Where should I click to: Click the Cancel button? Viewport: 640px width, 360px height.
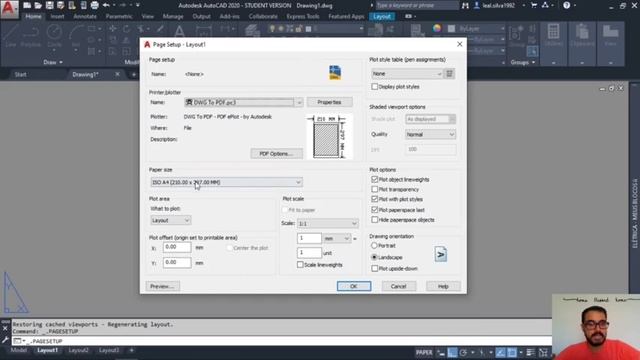pos(398,286)
